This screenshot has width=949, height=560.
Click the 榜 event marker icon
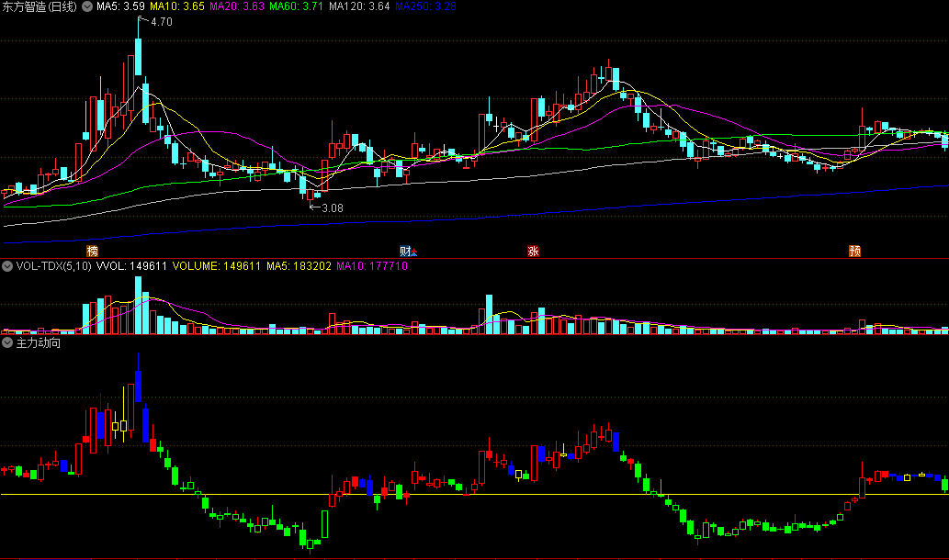click(92, 251)
